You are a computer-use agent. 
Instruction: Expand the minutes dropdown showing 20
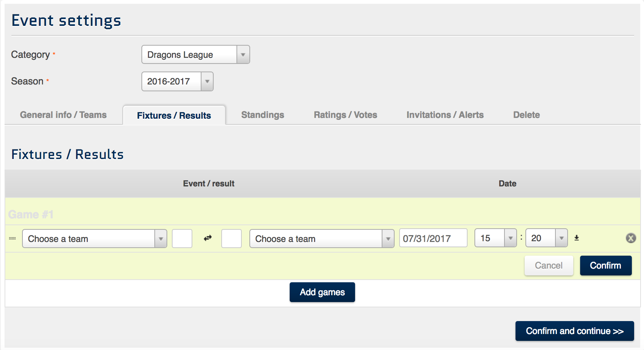pos(546,238)
